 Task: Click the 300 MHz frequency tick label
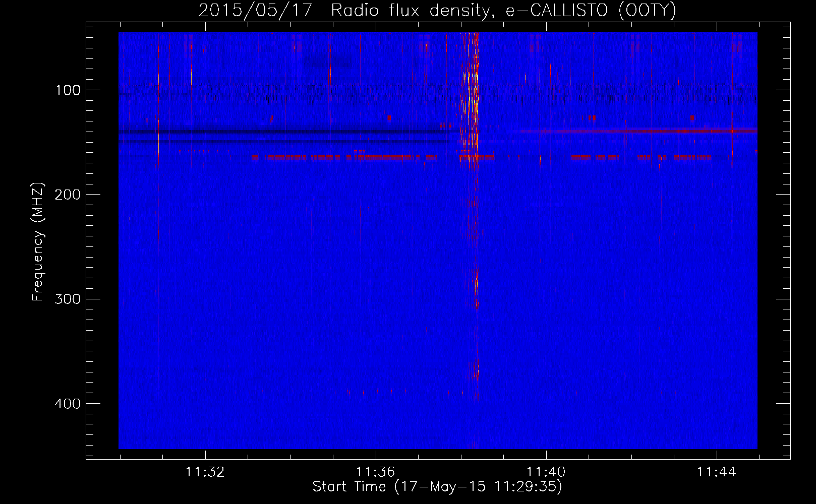(x=68, y=299)
